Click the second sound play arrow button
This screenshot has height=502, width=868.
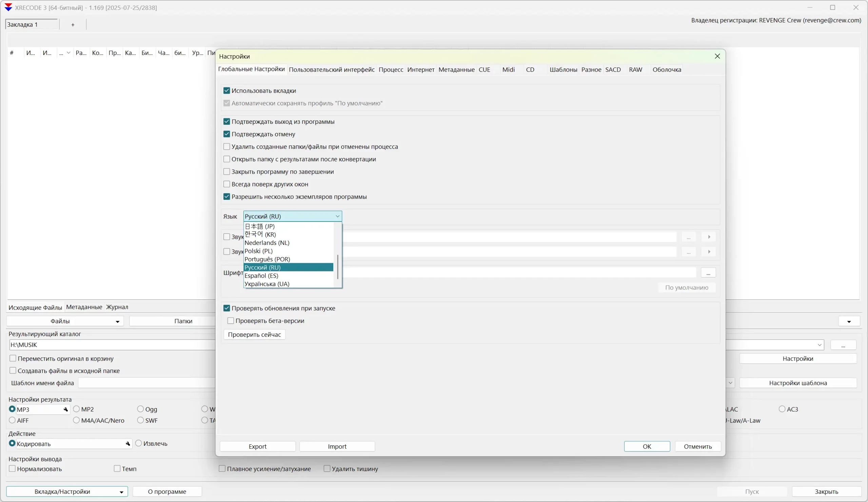click(709, 252)
